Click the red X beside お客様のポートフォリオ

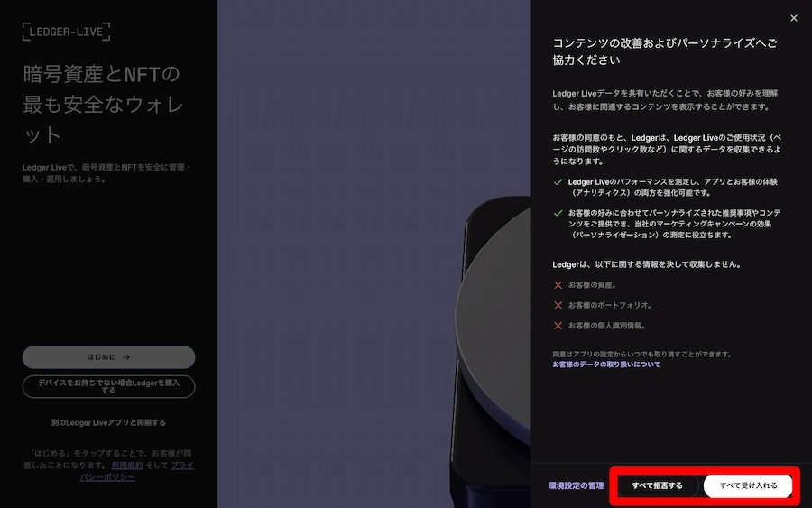coord(558,305)
